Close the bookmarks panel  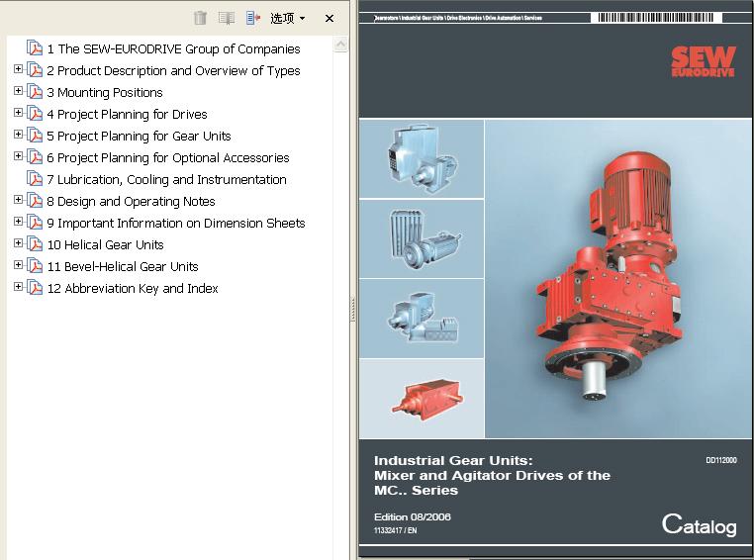pos(330,18)
